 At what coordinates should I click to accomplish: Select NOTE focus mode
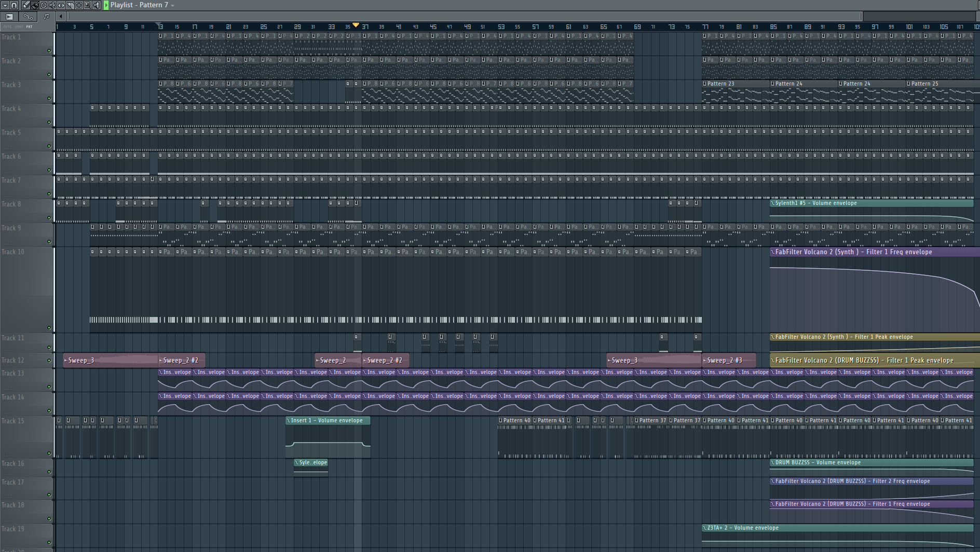pos(7,26)
